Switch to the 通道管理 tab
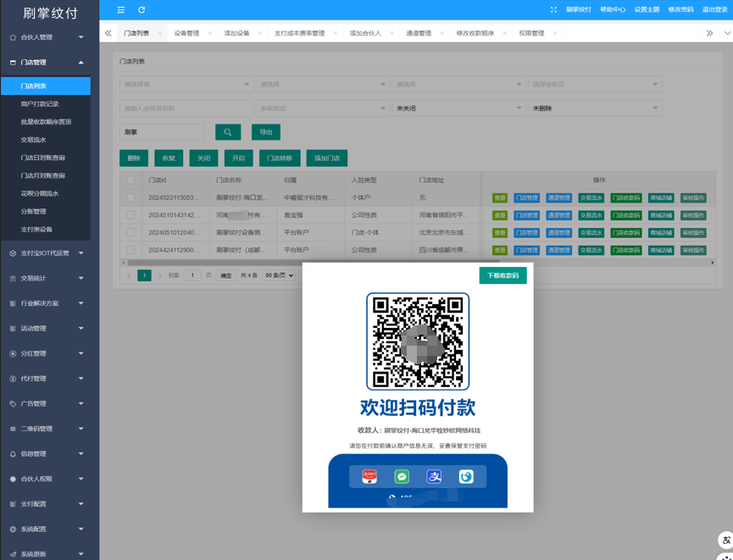The height and width of the screenshot is (560, 733). (419, 34)
